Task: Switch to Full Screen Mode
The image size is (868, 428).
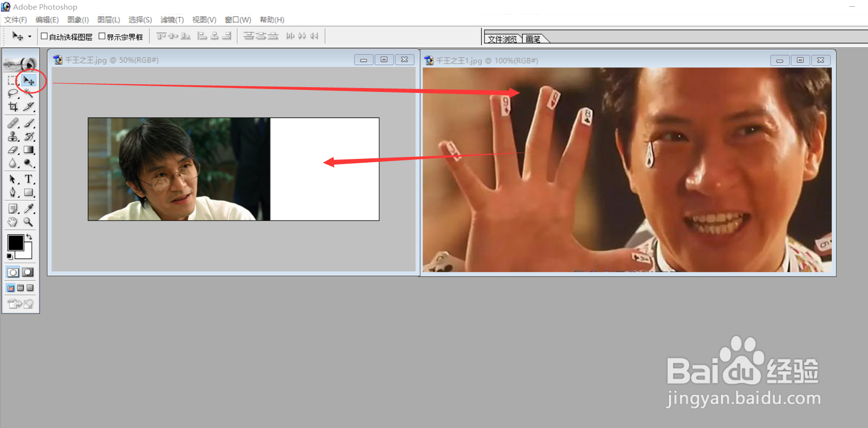Action: tap(30, 288)
